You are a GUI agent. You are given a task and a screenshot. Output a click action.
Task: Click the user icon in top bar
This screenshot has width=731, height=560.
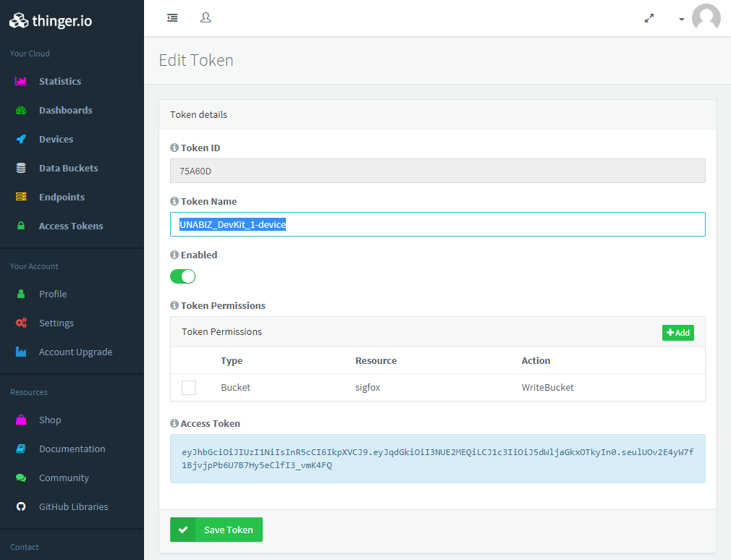pyautogui.click(x=206, y=17)
